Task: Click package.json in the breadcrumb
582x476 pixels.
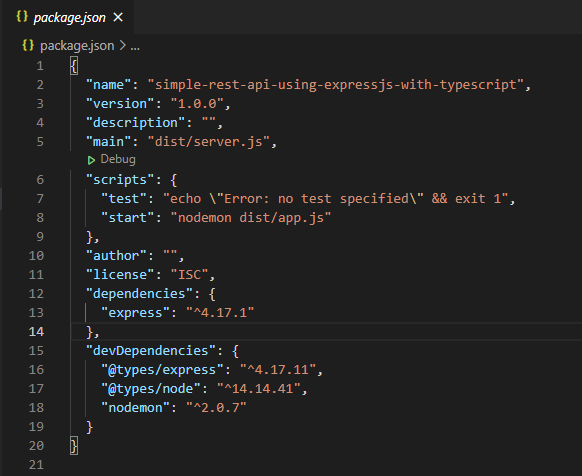Action: point(77,46)
